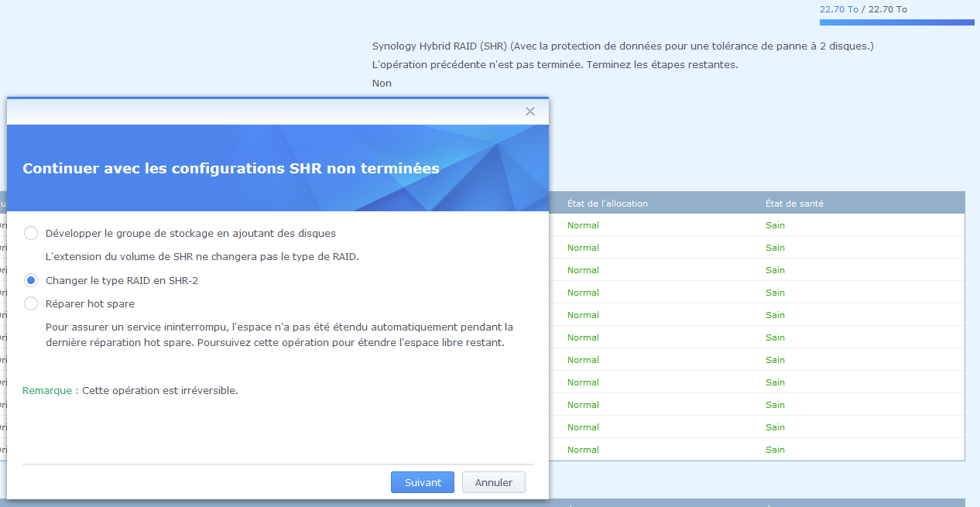Click the 'Non' value text
980x507 pixels.
point(382,84)
